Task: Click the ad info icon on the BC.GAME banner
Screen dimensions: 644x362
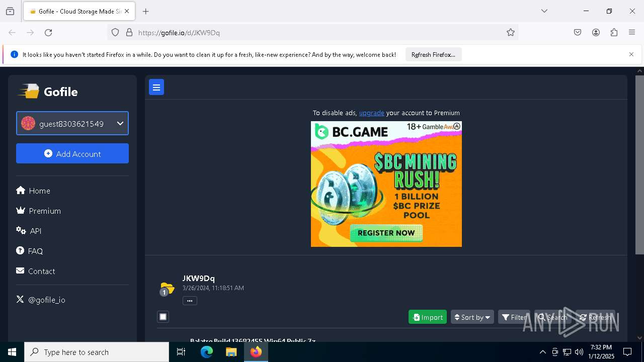Action: (x=457, y=126)
